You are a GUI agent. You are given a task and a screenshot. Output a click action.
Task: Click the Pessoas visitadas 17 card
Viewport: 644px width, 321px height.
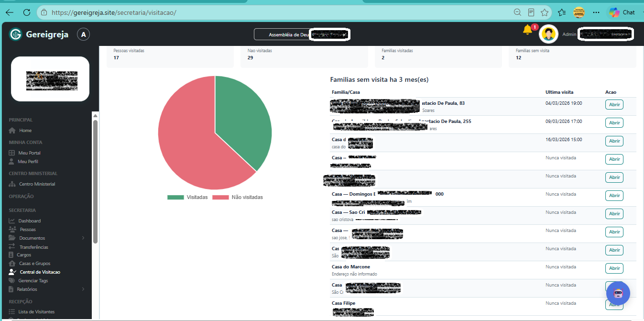(170, 56)
